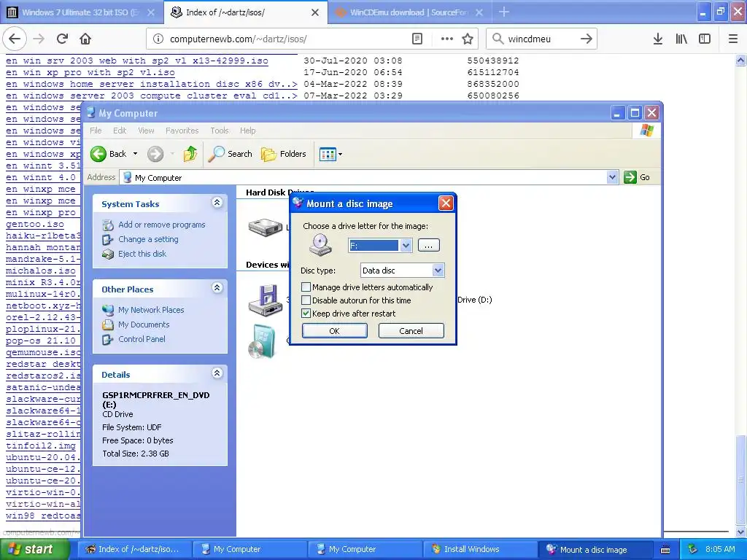Close the Mount a disc image dialog
747x560 pixels.
pyautogui.click(x=446, y=203)
